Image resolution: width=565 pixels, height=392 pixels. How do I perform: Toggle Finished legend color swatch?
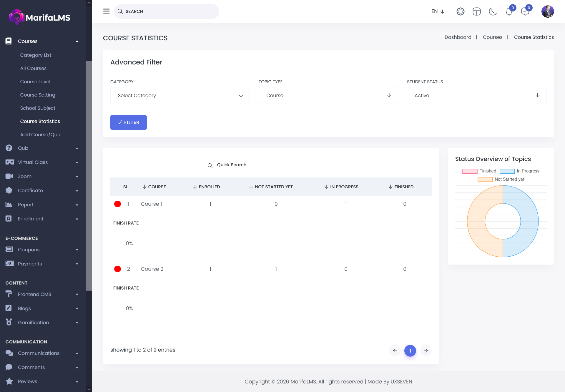point(470,171)
